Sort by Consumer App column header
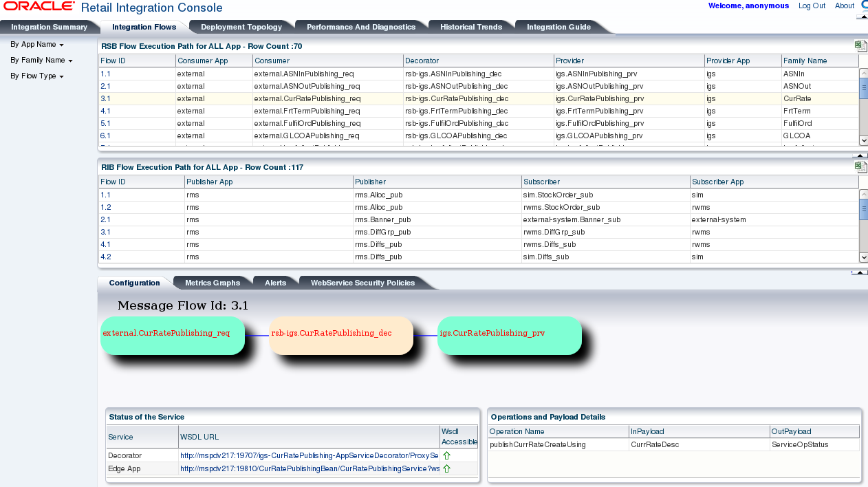 [x=214, y=61]
